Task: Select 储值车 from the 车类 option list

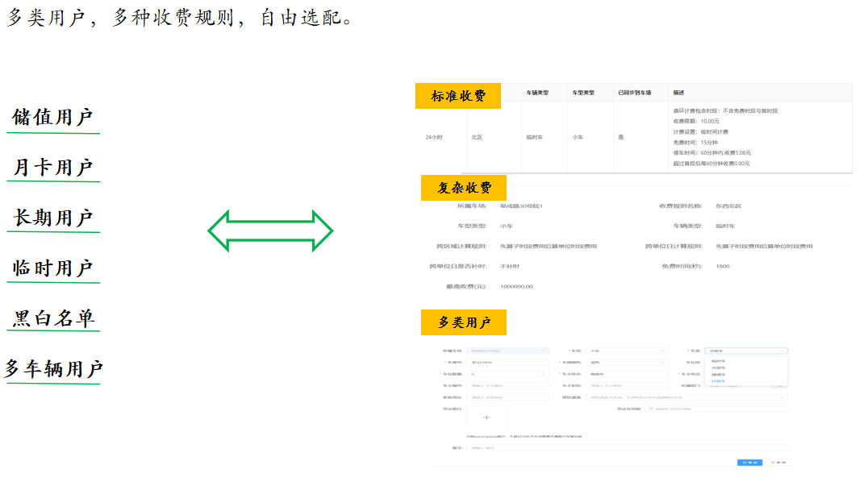Action: point(717,373)
